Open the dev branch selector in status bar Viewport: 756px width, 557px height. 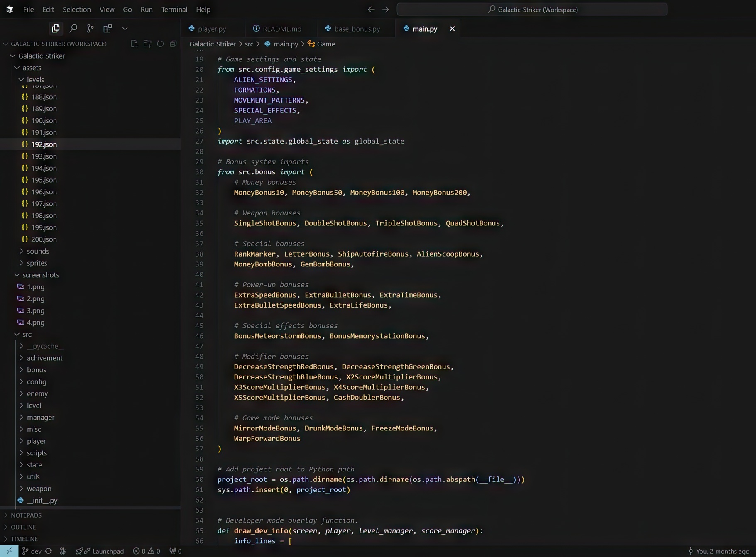tap(32, 551)
